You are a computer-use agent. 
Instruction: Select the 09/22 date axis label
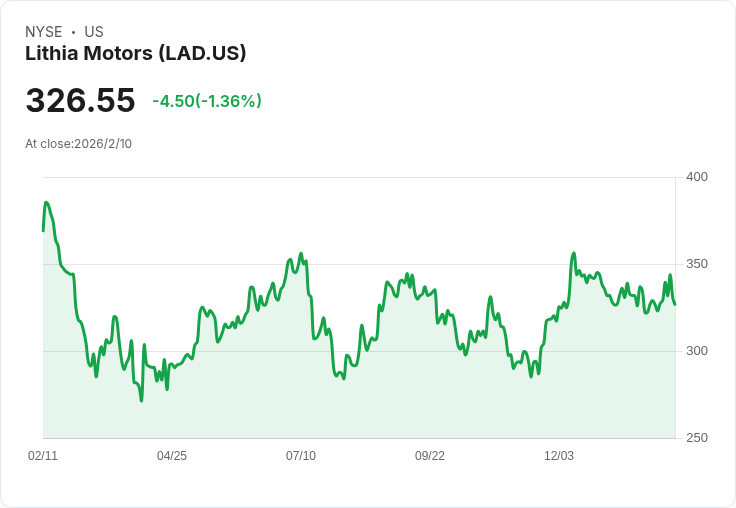[430, 456]
